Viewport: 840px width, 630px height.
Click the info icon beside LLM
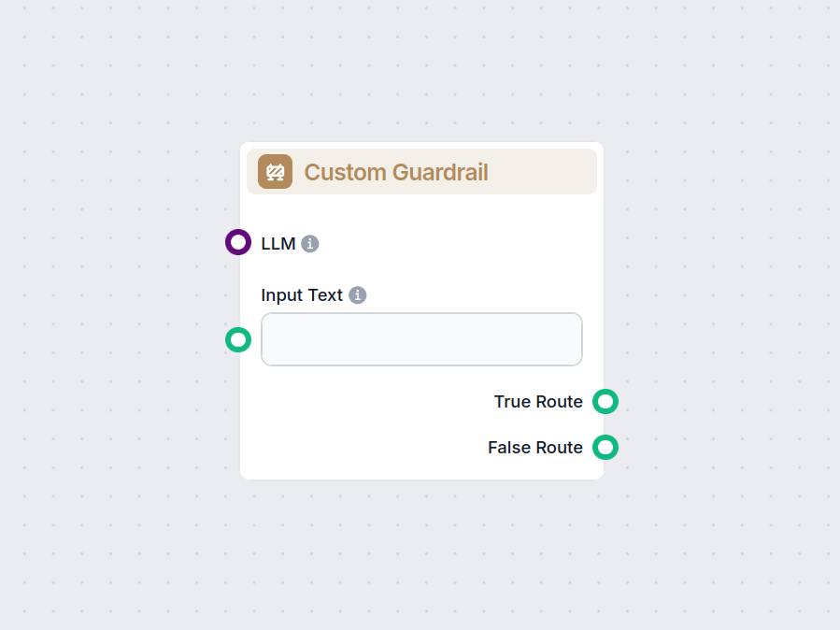point(310,244)
